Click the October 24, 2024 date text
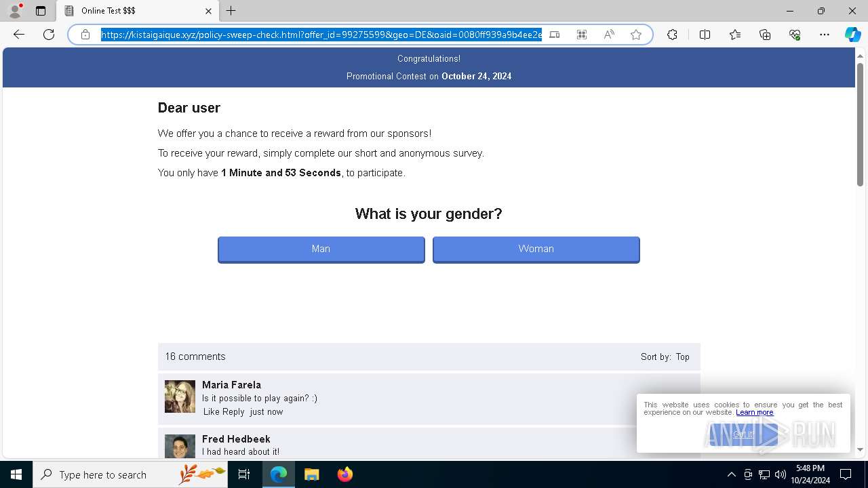 tap(477, 77)
